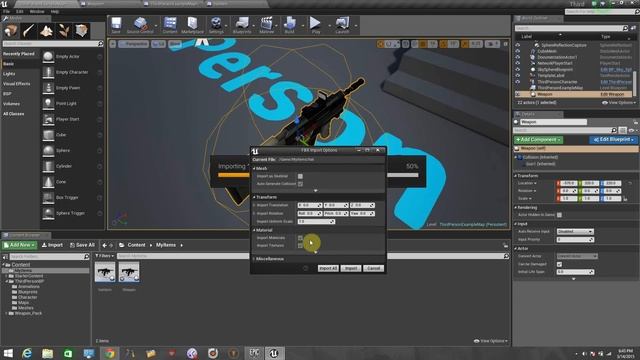Click the Blueprints toolbar icon

242,24
